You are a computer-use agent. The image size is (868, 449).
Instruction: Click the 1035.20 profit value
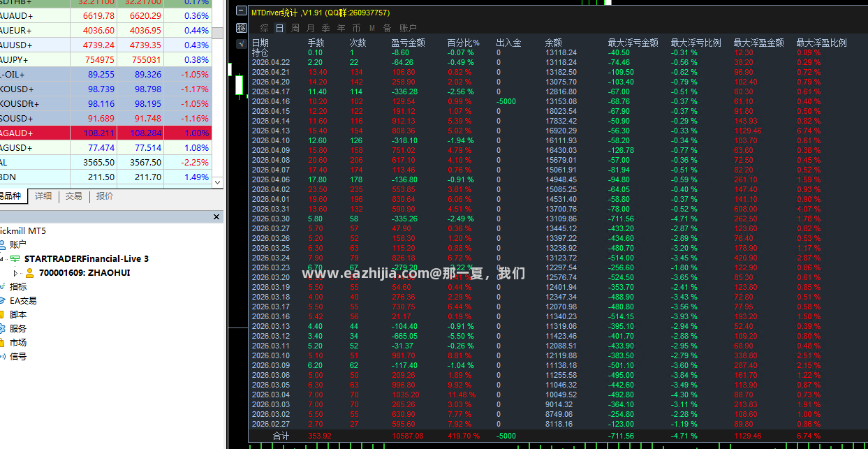tap(405, 395)
